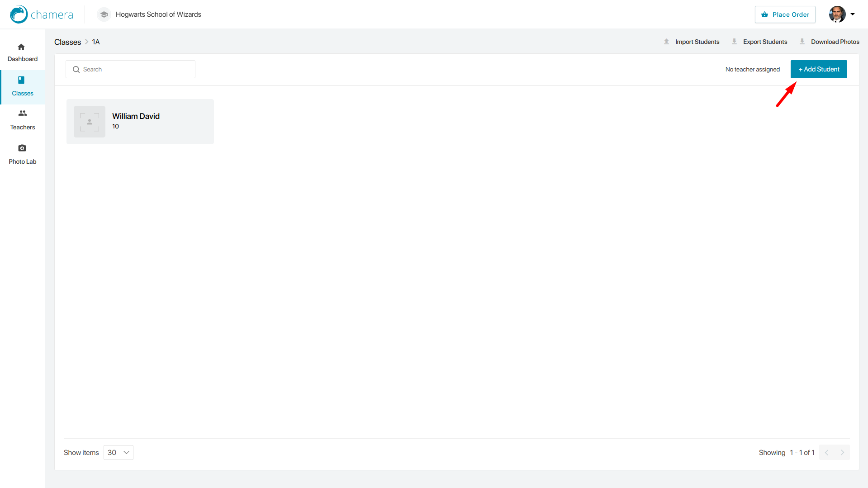Click the Import Students upload icon
868x488 pixels.
pos(666,42)
